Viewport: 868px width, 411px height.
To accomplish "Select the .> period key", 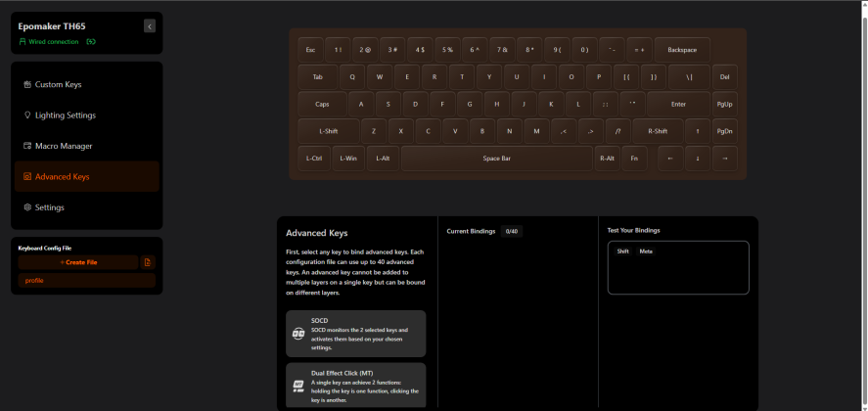I will point(591,131).
